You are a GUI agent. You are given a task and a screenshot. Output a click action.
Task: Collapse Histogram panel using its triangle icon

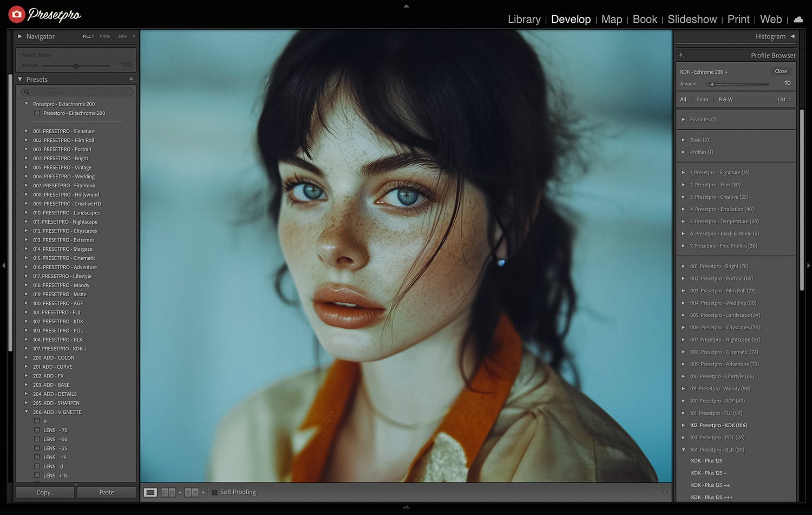[793, 36]
